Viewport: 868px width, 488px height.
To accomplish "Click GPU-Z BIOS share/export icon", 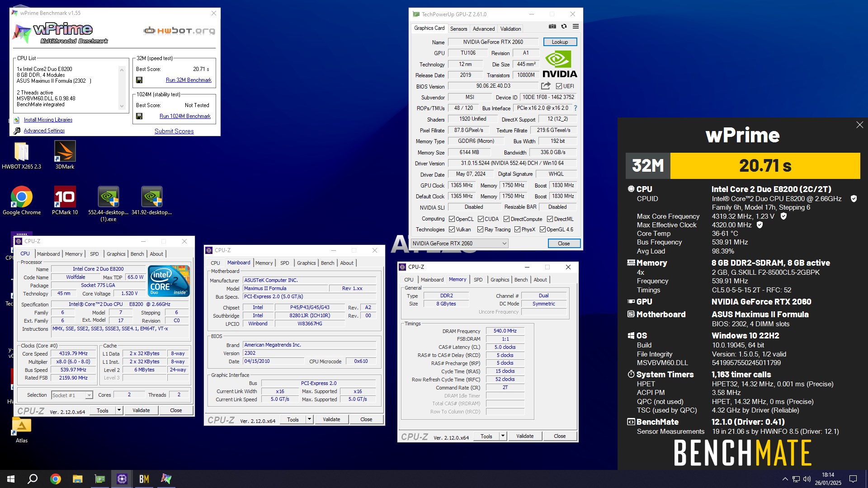I will pos(546,86).
